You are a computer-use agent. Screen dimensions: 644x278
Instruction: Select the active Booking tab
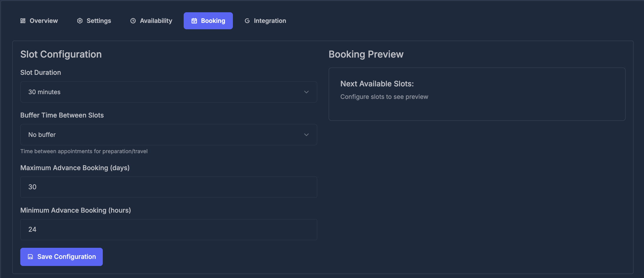click(208, 21)
